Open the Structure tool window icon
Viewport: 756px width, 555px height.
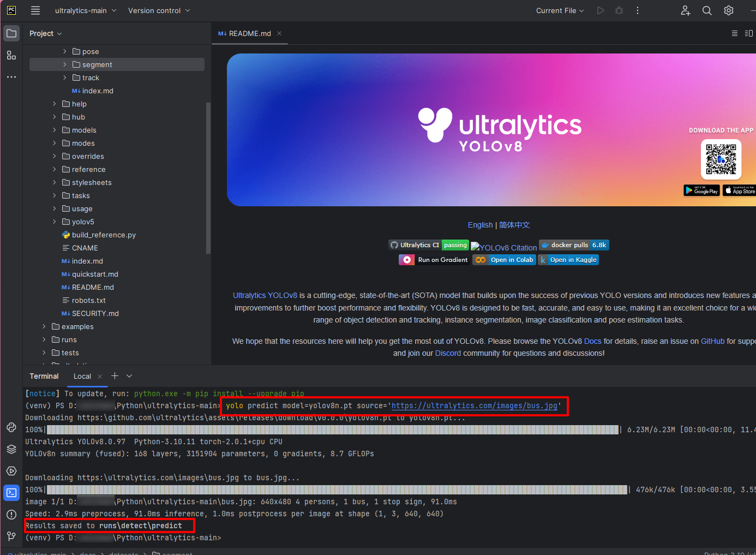[11, 55]
